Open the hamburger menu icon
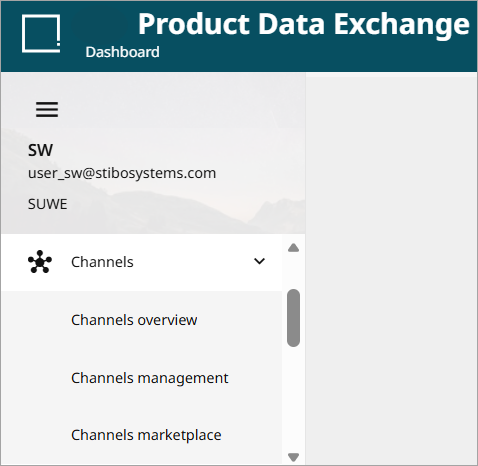The width and height of the screenshot is (478, 466). coord(47,109)
